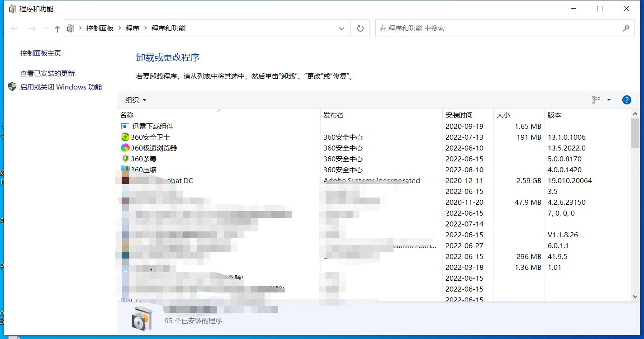Screen dimensions: 644x339
Task: Open address bar history dropdown
Action: (x=341, y=28)
